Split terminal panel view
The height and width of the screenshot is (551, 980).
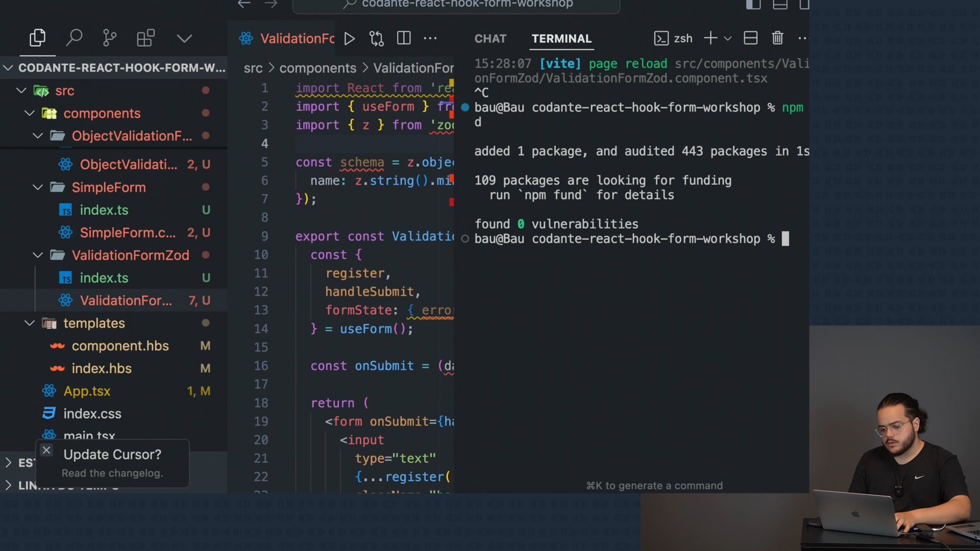pyautogui.click(x=750, y=38)
